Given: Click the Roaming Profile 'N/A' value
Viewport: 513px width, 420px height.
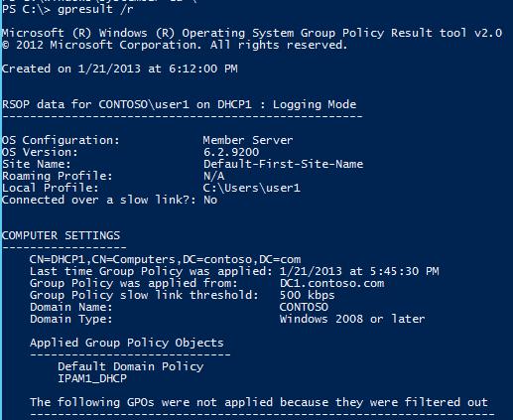Looking at the screenshot, I should [x=213, y=176].
